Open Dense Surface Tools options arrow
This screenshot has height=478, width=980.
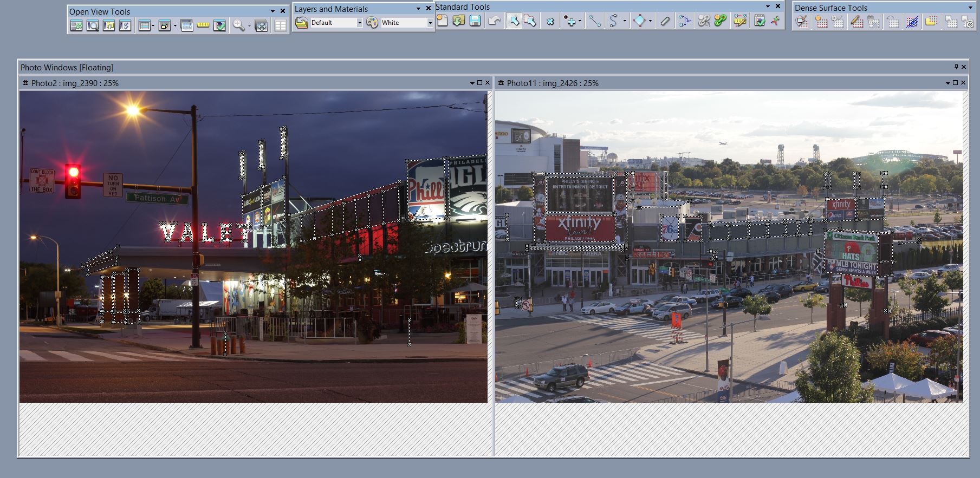pos(970,8)
